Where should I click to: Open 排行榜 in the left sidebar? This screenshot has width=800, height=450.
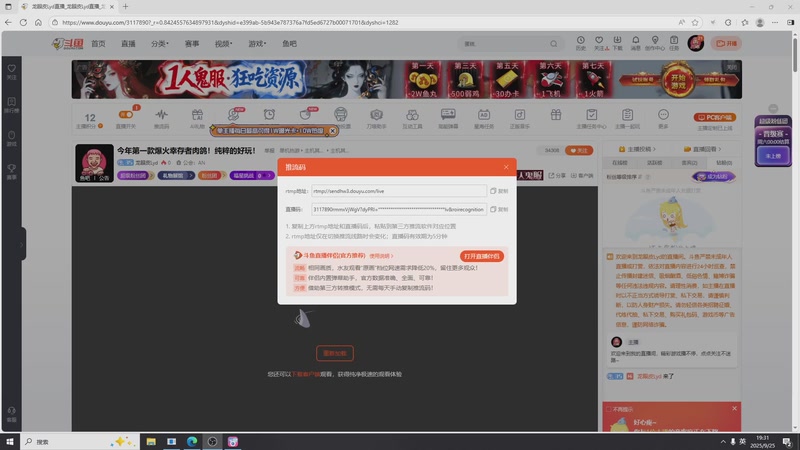click(x=11, y=105)
